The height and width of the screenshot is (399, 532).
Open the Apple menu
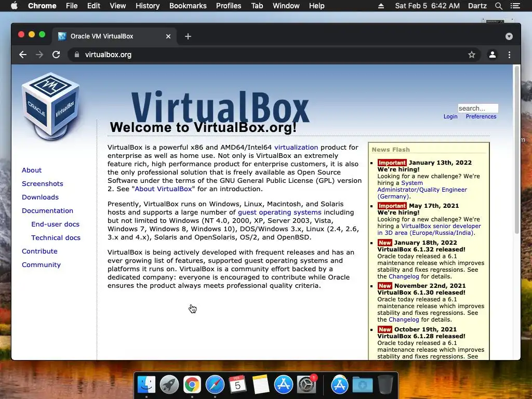coord(14,6)
